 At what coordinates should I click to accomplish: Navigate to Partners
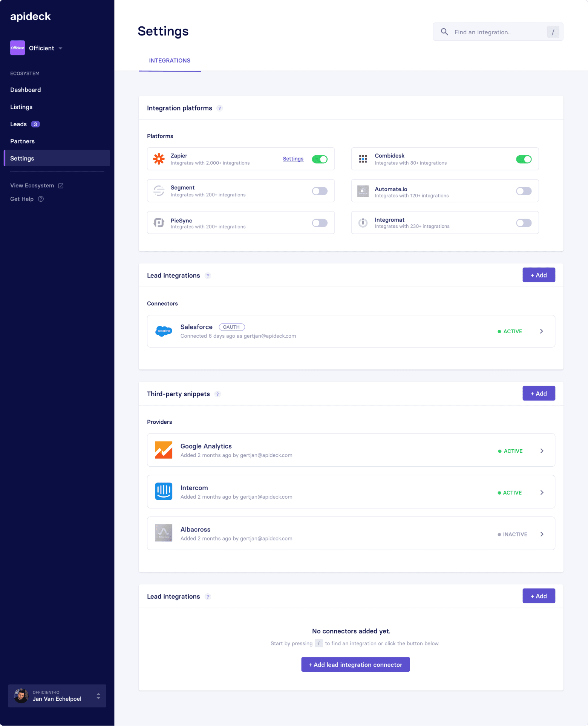tap(23, 141)
